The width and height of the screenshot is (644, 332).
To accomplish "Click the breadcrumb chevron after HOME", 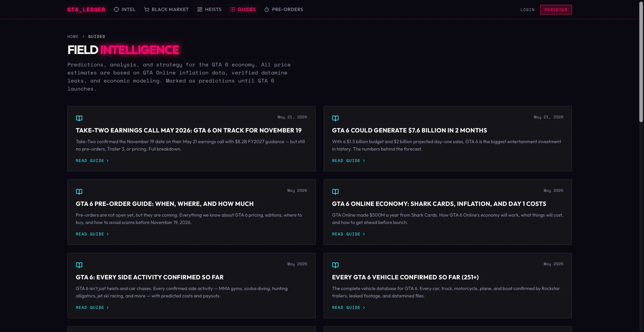I will click(x=84, y=37).
